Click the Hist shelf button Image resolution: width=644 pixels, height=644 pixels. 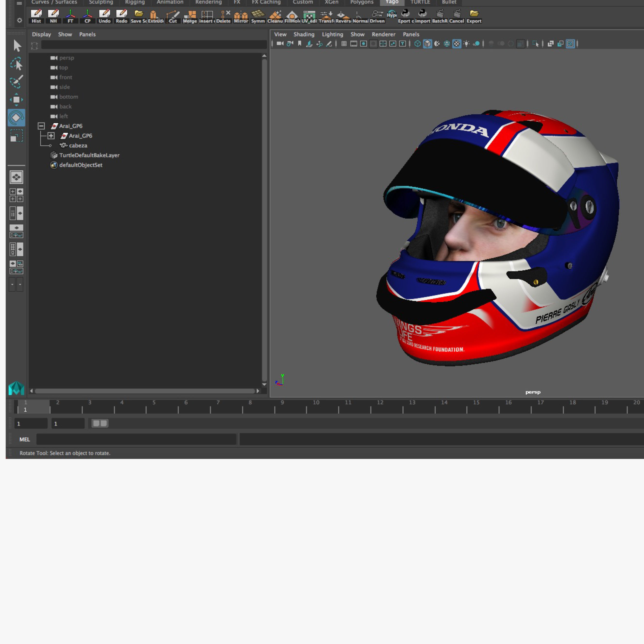(x=36, y=16)
